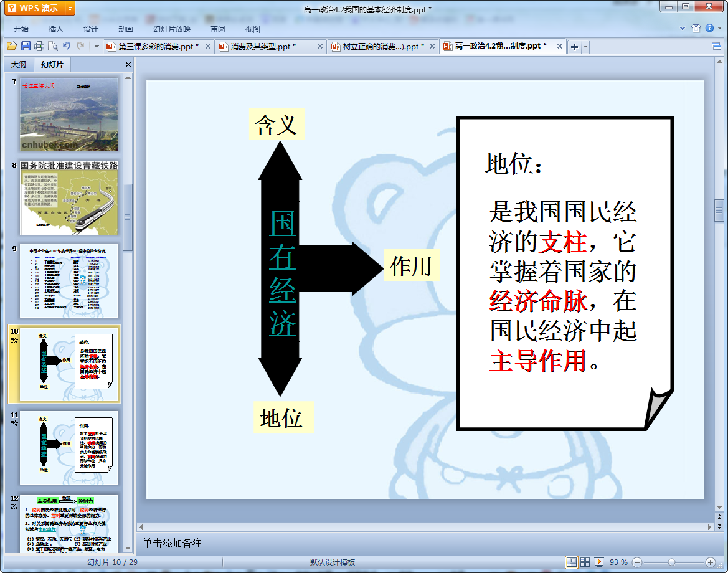Save the presentation with the floppy disk icon
The image size is (728, 573).
26,46
